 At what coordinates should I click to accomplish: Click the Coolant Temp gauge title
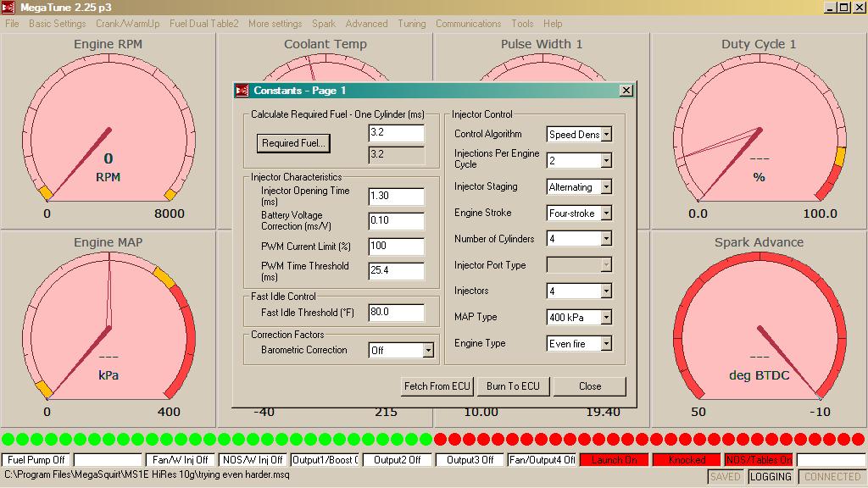pyautogui.click(x=325, y=44)
